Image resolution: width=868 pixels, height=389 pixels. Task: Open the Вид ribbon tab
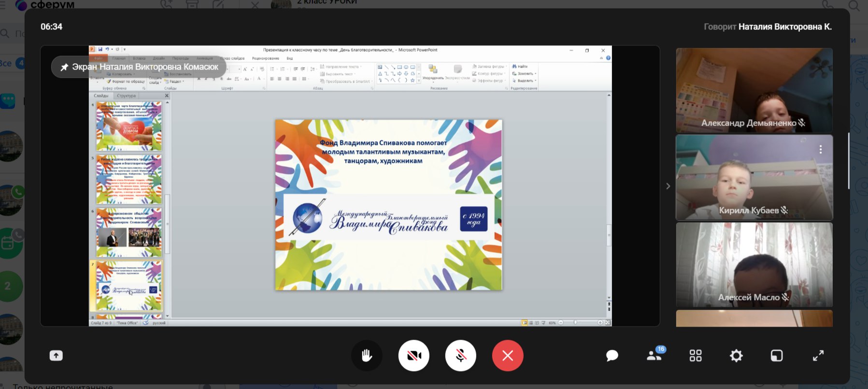tap(290, 58)
